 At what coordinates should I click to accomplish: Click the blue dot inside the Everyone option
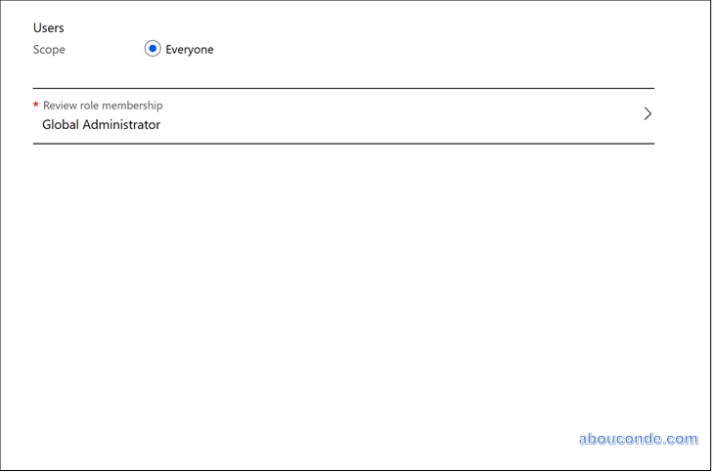tap(152, 49)
